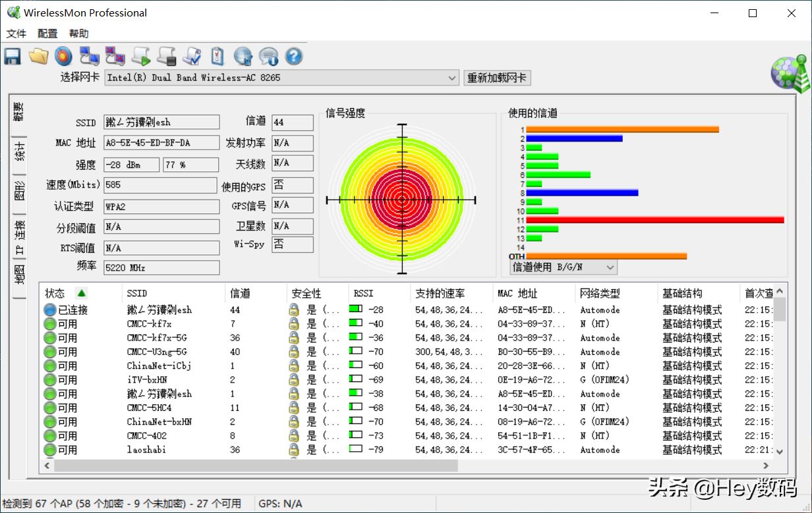
Task: Click the padlock icon in the CMCC-402 row
Action: click(294, 435)
